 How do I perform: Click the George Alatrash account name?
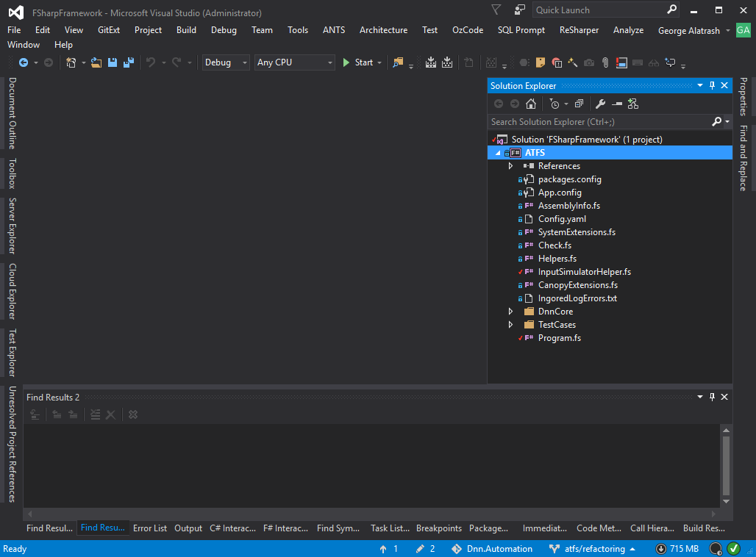[689, 30]
